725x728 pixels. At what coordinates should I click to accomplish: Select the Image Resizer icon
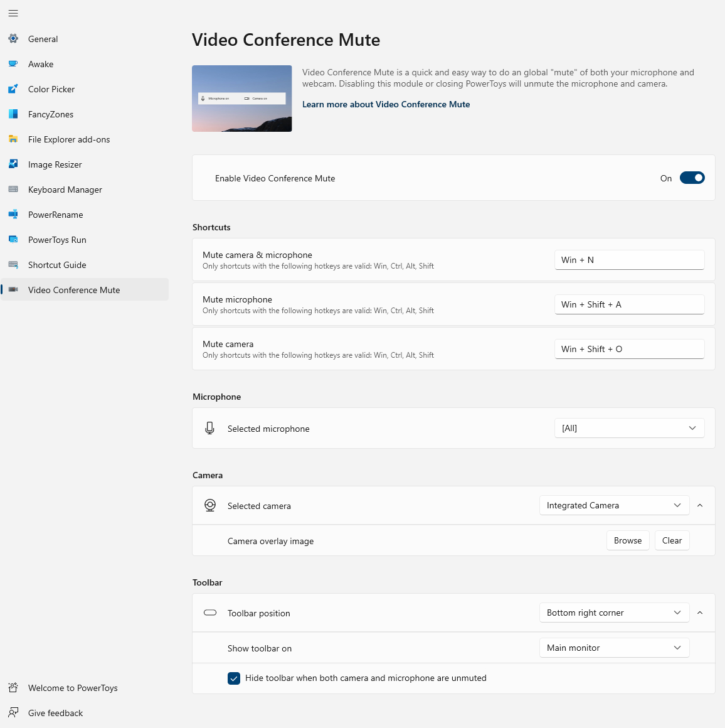13,164
